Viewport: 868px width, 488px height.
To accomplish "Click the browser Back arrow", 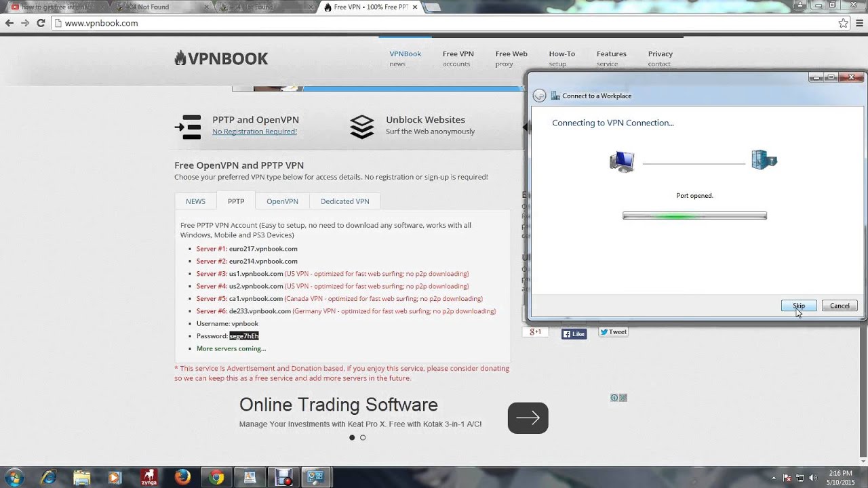I will 9,23.
